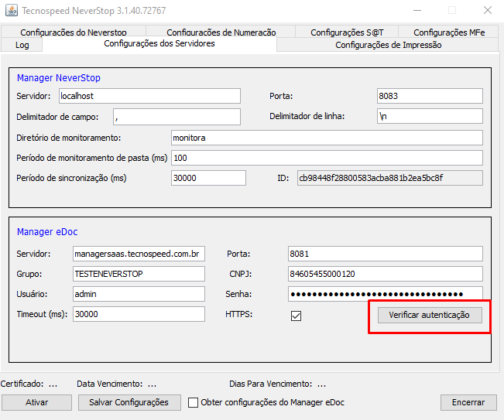This screenshot has height=420, width=504.
Task: Focus the Diretório de monitoramento field
Action: [327, 138]
